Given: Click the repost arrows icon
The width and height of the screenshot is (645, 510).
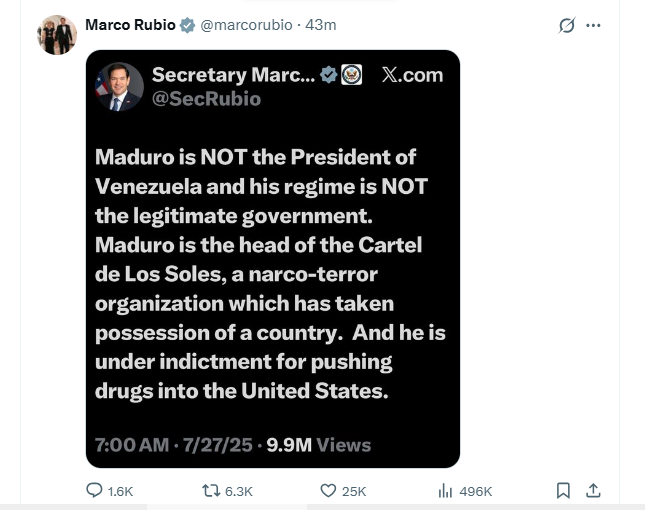Looking at the screenshot, I should click(210, 491).
